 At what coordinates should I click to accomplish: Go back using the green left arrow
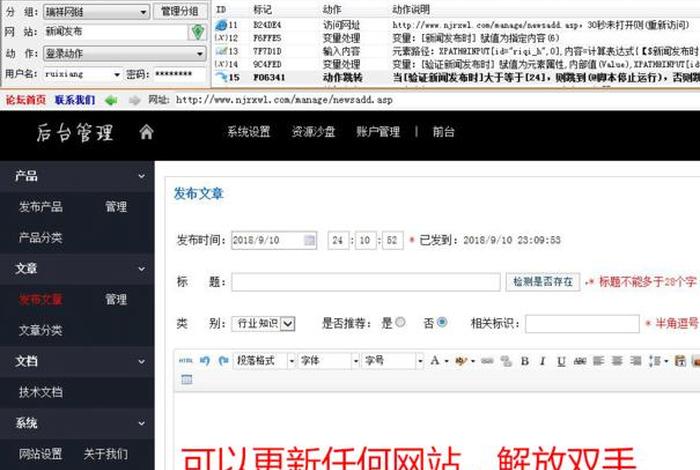pos(111,100)
